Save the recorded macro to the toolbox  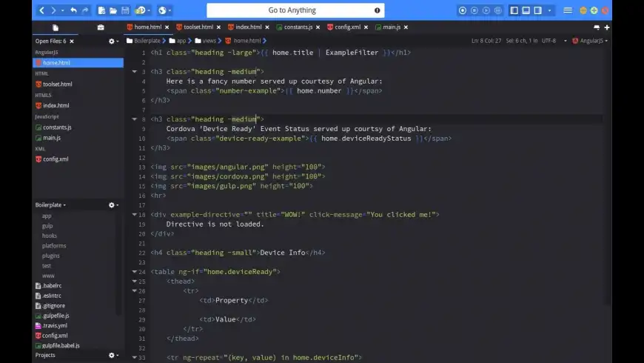pos(497,10)
